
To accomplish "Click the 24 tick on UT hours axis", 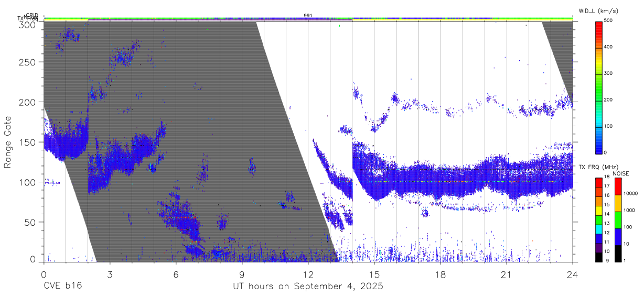I will [x=573, y=274].
